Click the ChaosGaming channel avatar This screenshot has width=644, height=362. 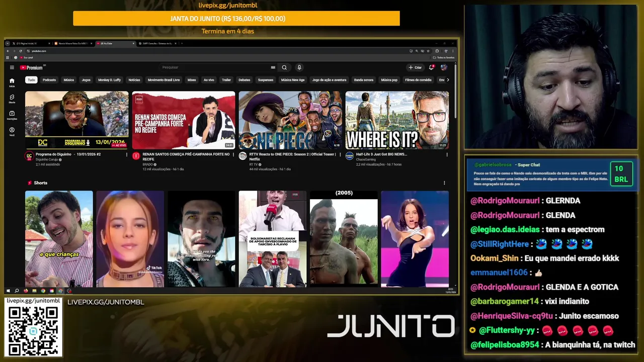349,156
